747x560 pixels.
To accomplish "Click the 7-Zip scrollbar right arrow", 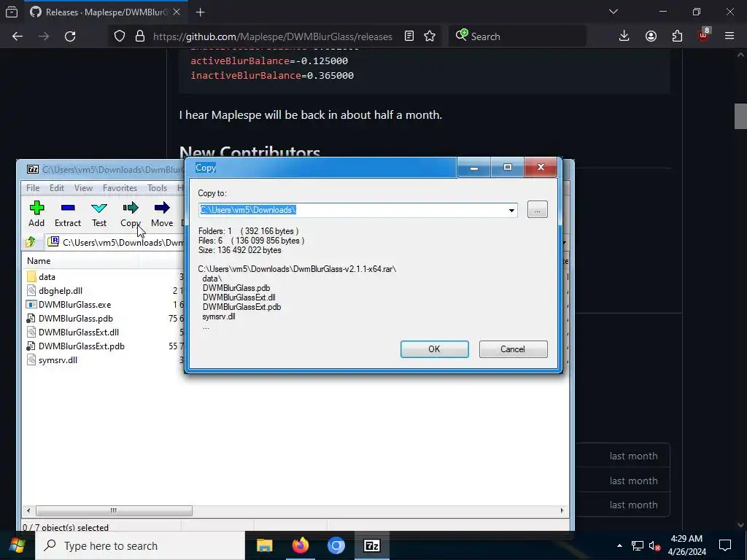I will pyautogui.click(x=562, y=510).
